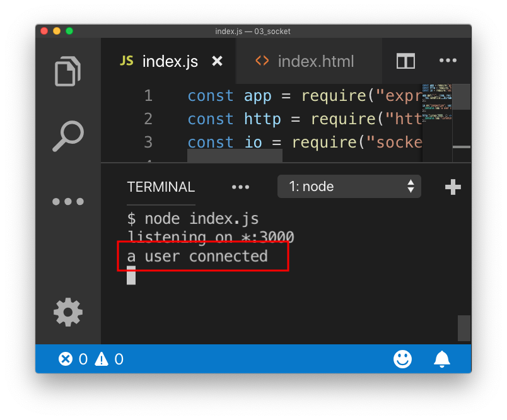Select the index.js tab
The height and width of the screenshot is (420, 507).
(170, 61)
